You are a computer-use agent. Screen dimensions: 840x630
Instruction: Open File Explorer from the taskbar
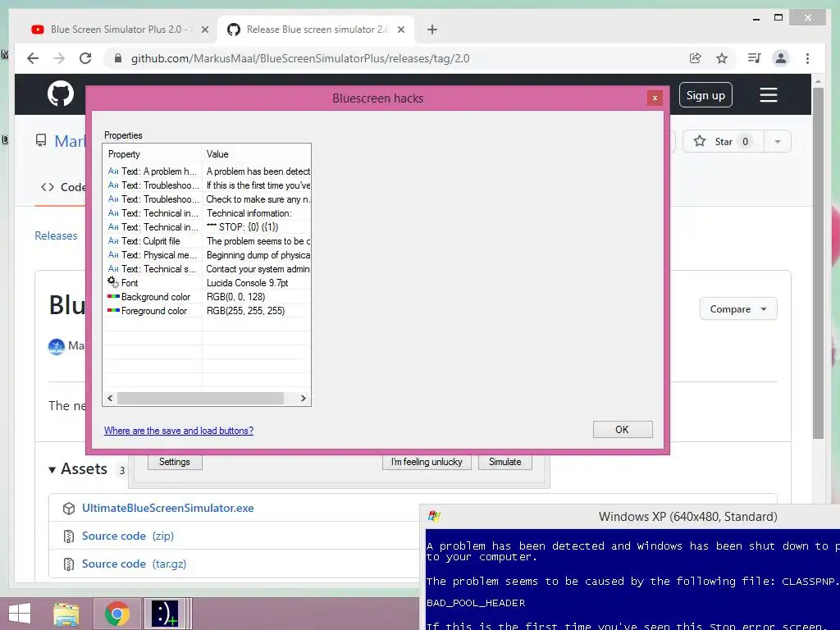(66, 614)
